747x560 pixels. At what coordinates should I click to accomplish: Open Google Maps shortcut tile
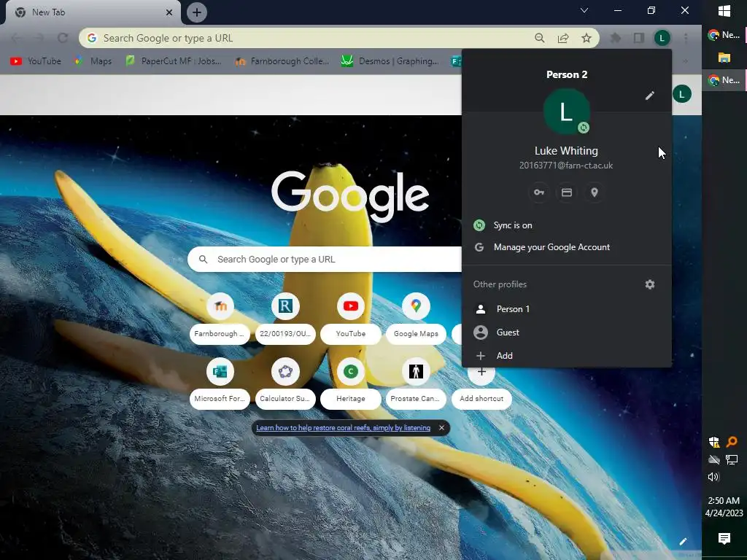[416, 318]
